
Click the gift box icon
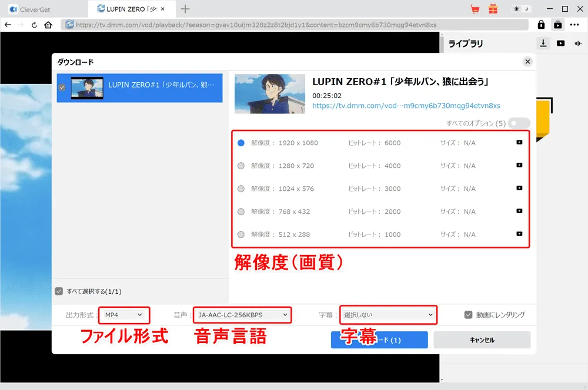click(x=493, y=9)
